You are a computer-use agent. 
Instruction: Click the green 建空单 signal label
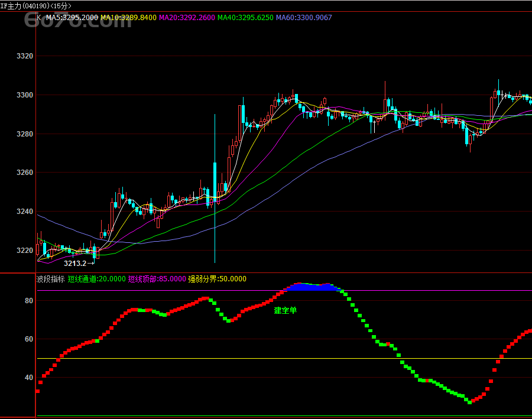[286, 310]
